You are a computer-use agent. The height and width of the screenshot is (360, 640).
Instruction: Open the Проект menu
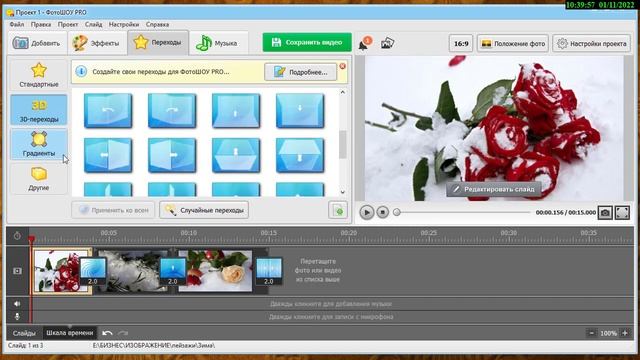pos(68,24)
